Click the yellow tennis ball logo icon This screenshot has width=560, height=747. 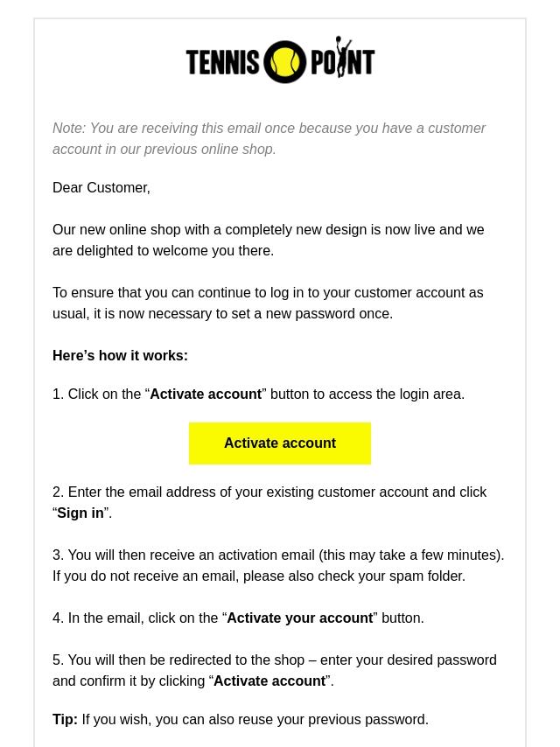284,62
